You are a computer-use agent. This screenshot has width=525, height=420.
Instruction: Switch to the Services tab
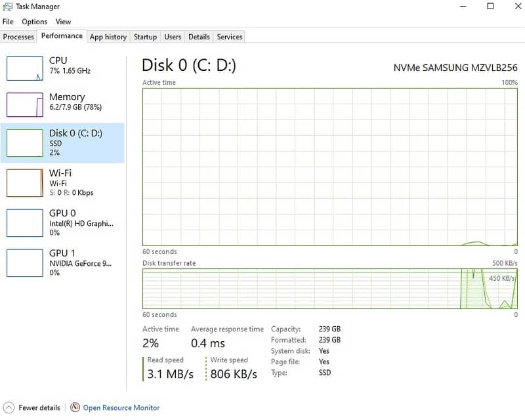[x=230, y=37]
